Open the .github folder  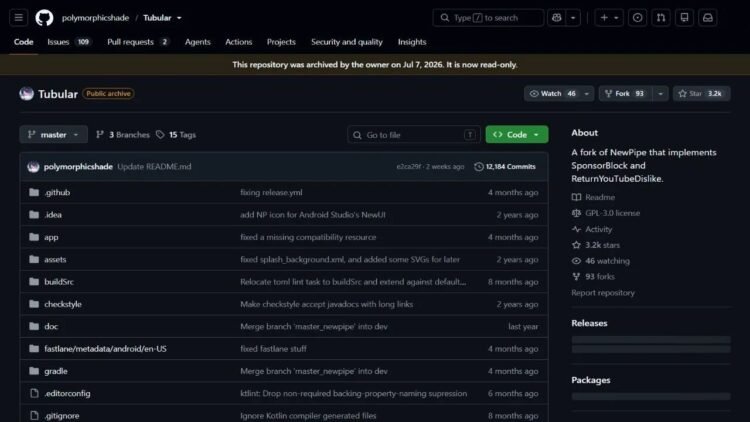[57, 192]
